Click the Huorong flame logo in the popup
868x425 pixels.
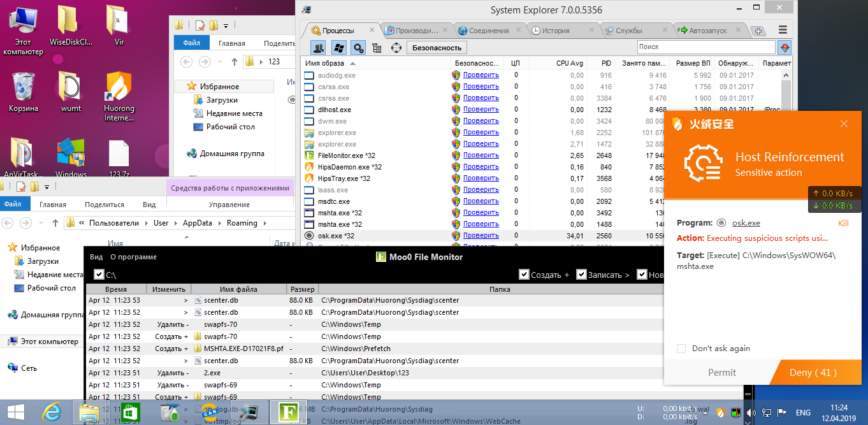679,124
